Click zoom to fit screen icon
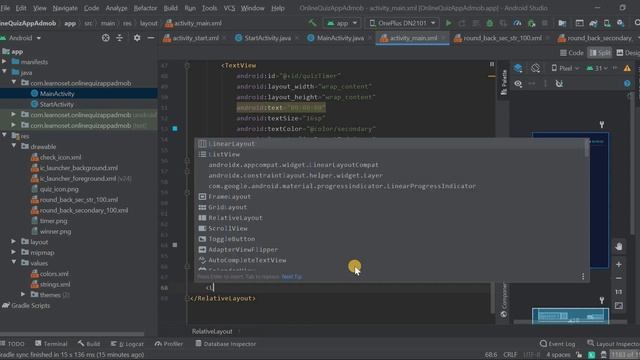The width and height of the screenshot is (640, 360). click(619, 306)
